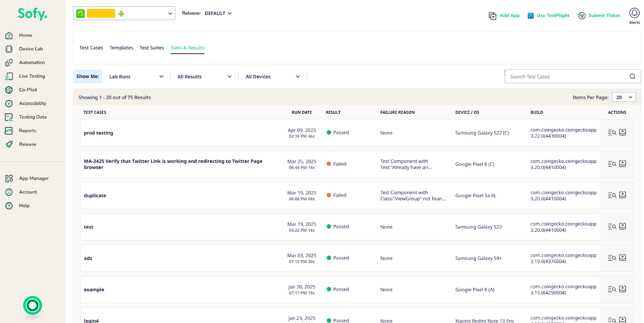Click 'Apr 09, 2025' run date
The height and width of the screenshot is (323, 644).
click(301, 130)
